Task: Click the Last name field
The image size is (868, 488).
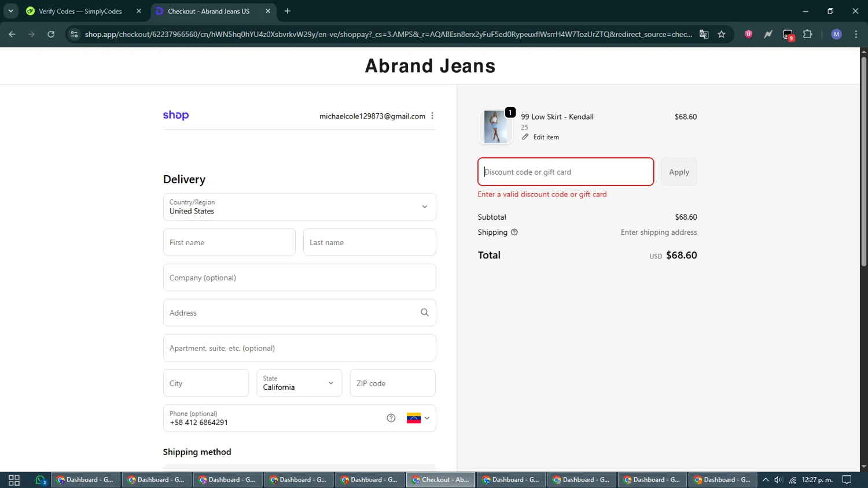Action: click(x=369, y=242)
